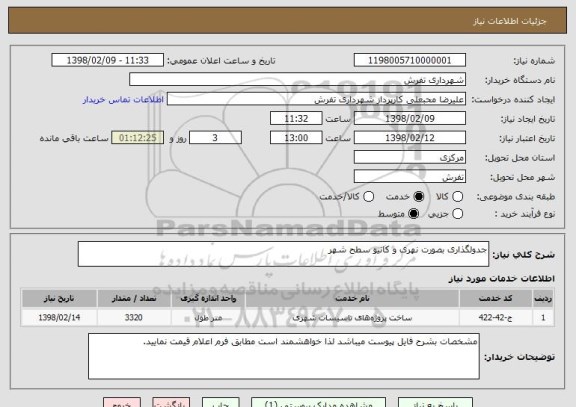The image size is (576, 407).
Task: Click the quantity cell 3320
Action: click(134, 317)
